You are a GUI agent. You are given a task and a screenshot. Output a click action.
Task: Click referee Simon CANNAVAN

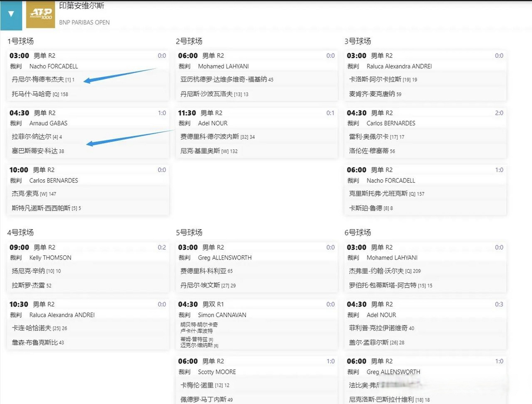point(222,315)
